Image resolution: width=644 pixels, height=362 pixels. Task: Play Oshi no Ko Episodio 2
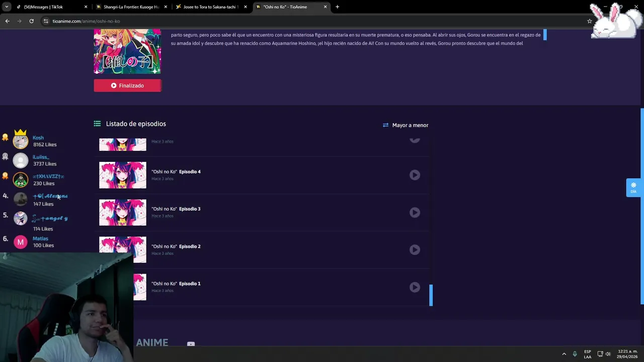pos(415,249)
